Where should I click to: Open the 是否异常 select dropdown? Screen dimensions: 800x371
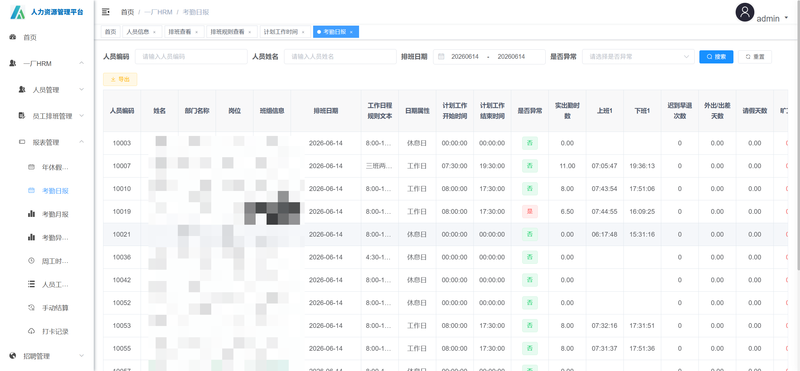(x=638, y=57)
